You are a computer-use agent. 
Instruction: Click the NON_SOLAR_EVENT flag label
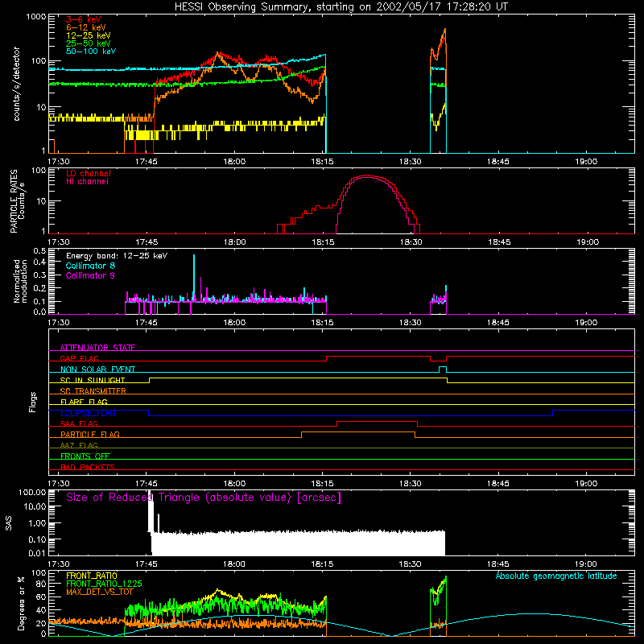tap(97, 369)
